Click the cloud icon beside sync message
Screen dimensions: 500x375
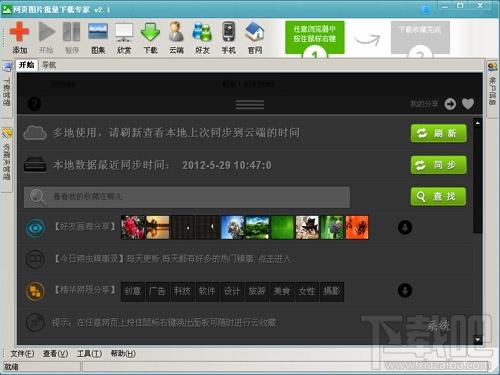(35, 133)
